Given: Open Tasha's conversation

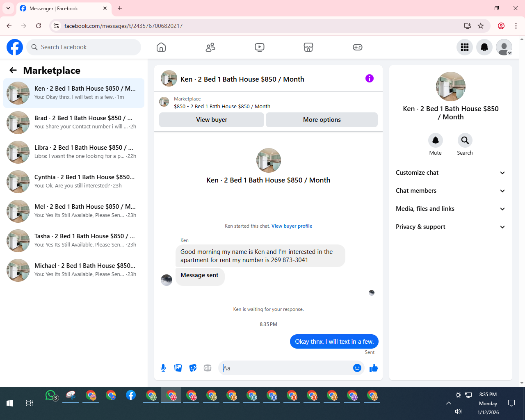Looking at the screenshot, I should pyautogui.click(x=74, y=241).
